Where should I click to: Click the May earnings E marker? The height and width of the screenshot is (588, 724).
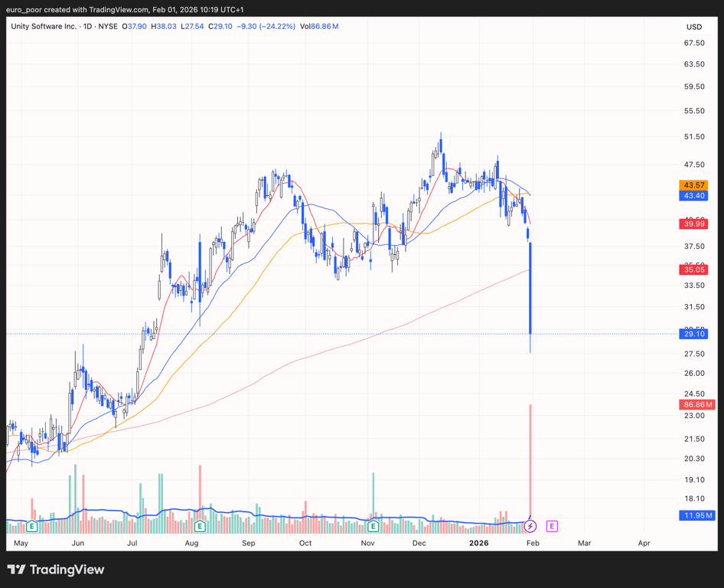coord(31,527)
